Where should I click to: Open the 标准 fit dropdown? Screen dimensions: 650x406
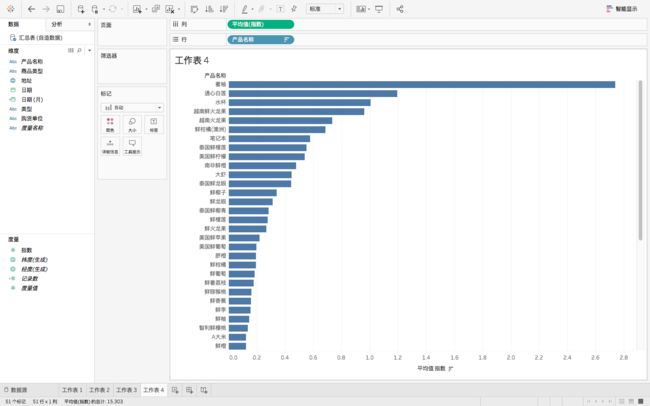pyautogui.click(x=325, y=9)
